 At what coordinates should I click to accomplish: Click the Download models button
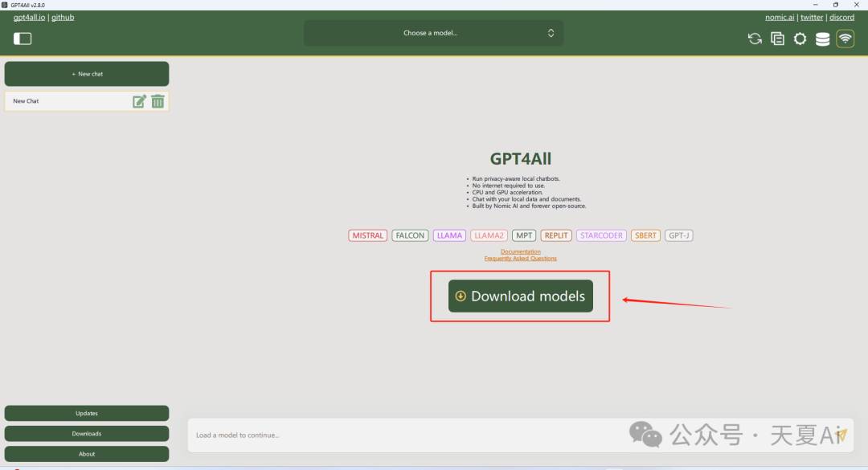pyautogui.click(x=520, y=296)
